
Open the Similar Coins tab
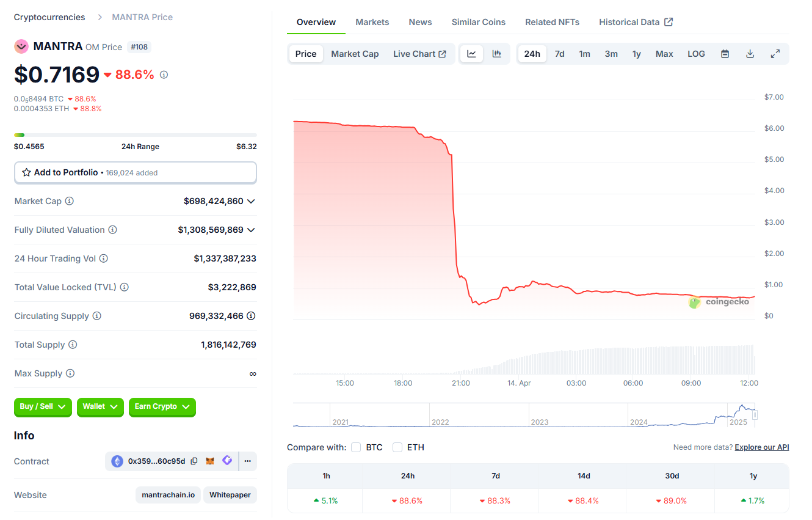(479, 22)
